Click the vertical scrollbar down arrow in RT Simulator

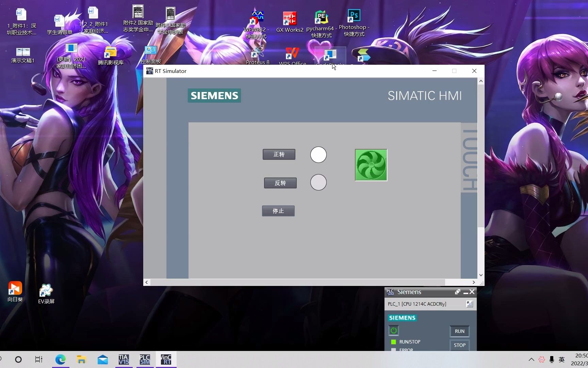pyautogui.click(x=481, y=275)
